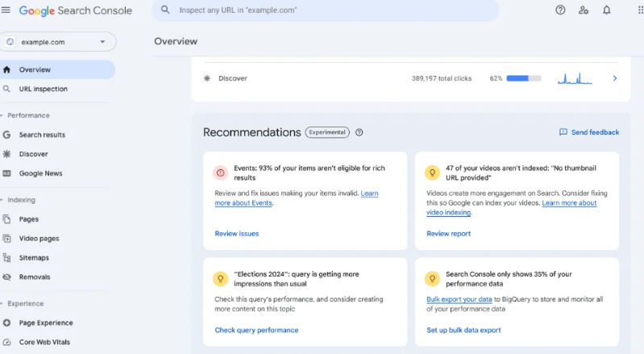
Task: Open the example.com property dropdown
Action: click(57, 42)
